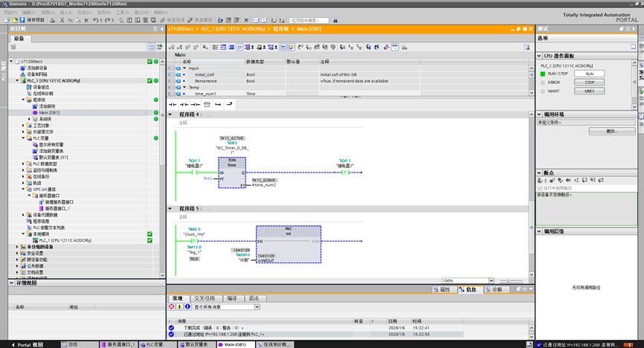Click the project search input field

coord(309,20)
